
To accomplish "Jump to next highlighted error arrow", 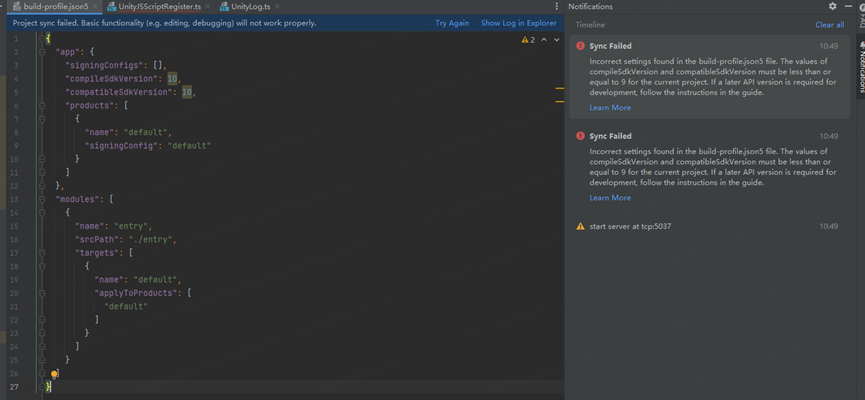I will coord(556,40).
